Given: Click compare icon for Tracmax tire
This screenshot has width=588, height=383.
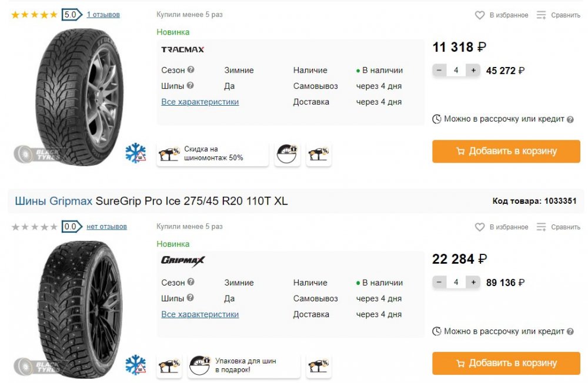Looking at the screenshot, I should (542, 15).
